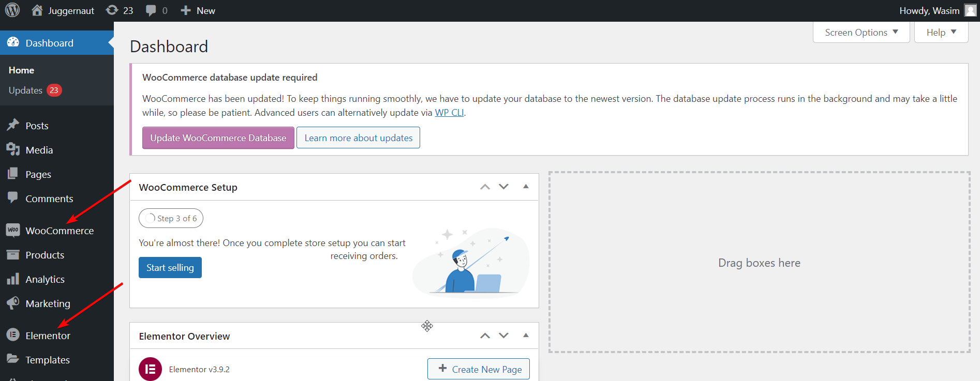Open user avatar beside Howdy, Wasim

pos(970,10)
